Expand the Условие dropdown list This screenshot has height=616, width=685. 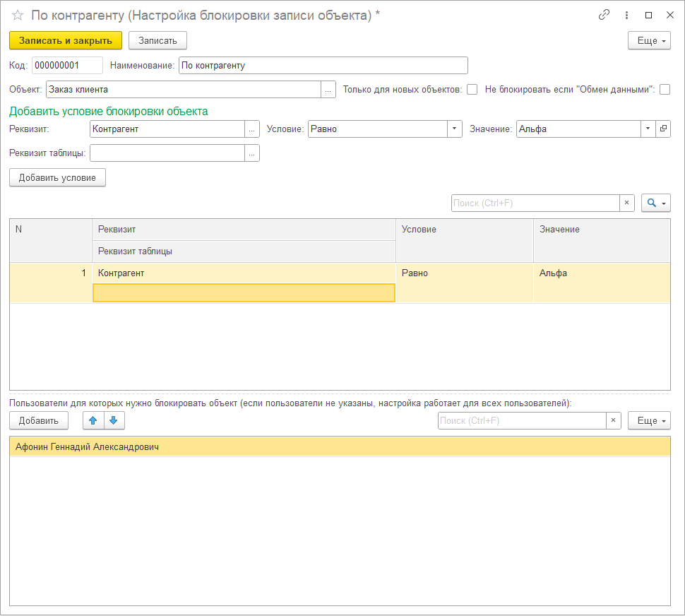coord(455,129)
